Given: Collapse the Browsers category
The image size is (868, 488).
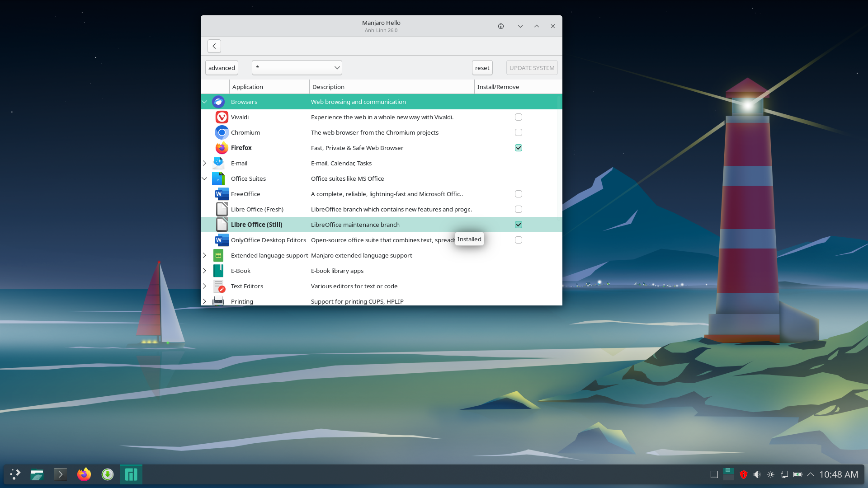Looking at the screenshot, I should tap(204, 102).
